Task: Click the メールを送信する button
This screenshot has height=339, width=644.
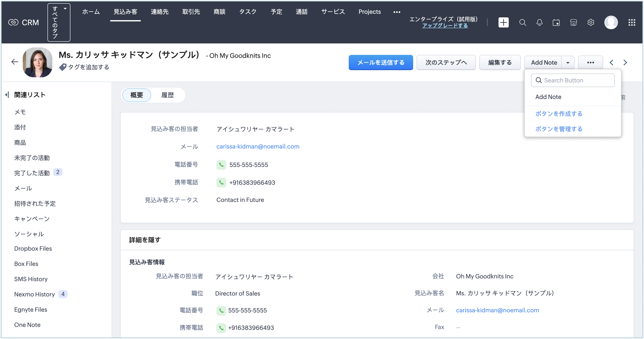Action: (x=381, y=63)
